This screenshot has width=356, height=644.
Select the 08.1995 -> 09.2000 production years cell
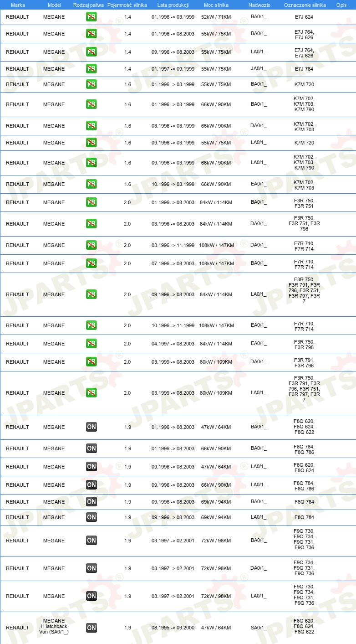(173, 628)
